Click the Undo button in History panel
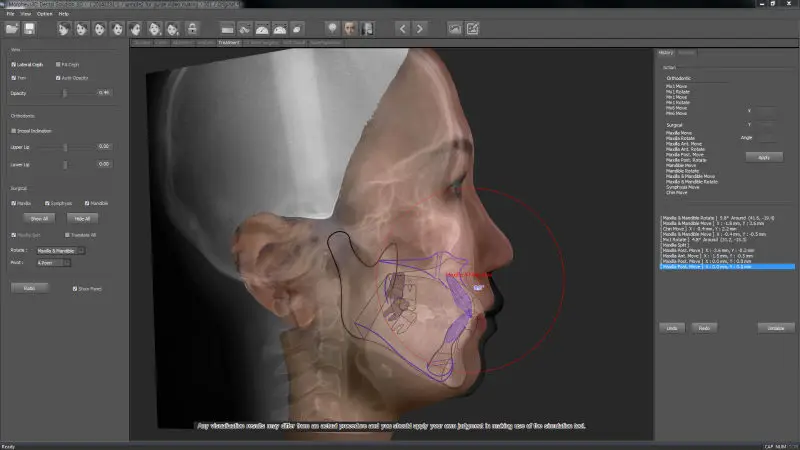 673,327
